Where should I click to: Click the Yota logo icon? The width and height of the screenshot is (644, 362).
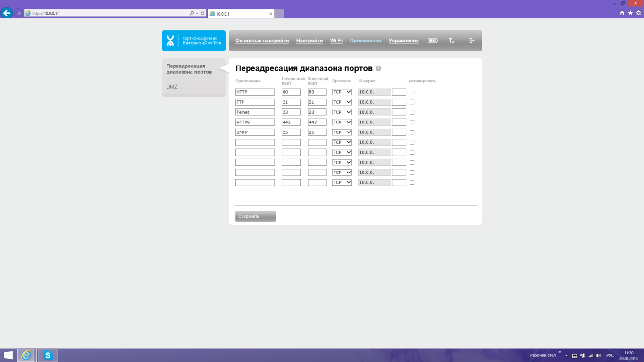point(170,41)
